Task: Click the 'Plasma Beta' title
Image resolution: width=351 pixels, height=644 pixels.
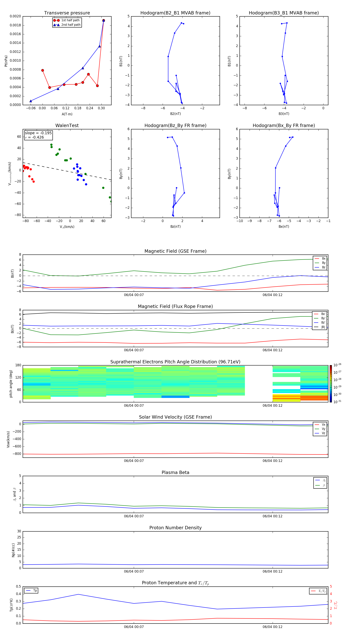Action: [x=175, y=472]
